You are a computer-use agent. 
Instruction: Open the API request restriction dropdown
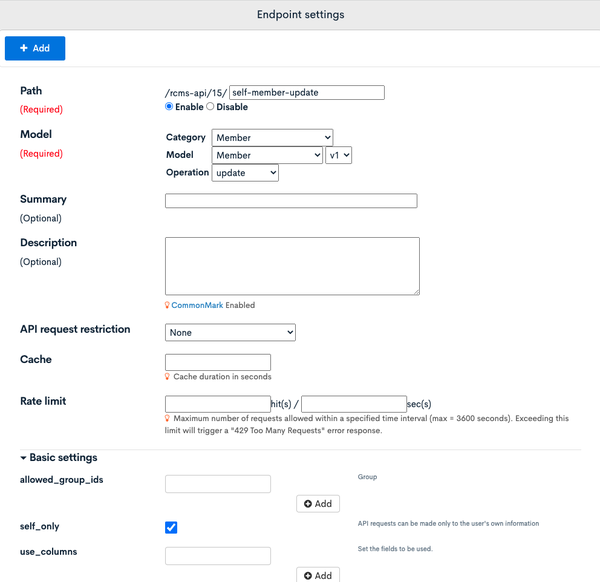tap(230, 332)
